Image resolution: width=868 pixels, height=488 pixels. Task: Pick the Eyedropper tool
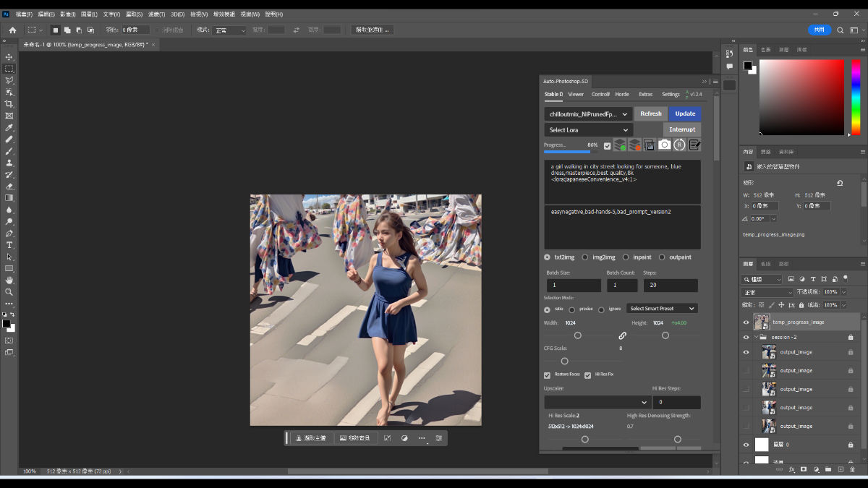tap(9, 127)
